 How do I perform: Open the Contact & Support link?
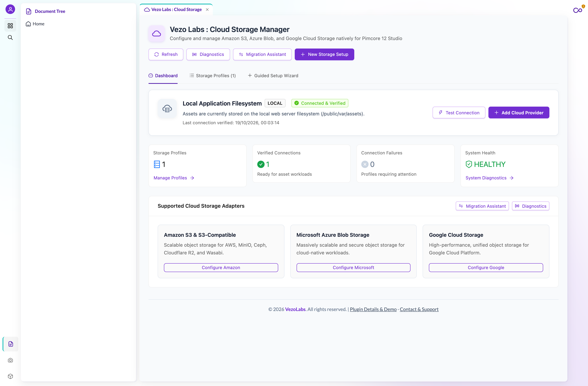click(x=419, y=309)
